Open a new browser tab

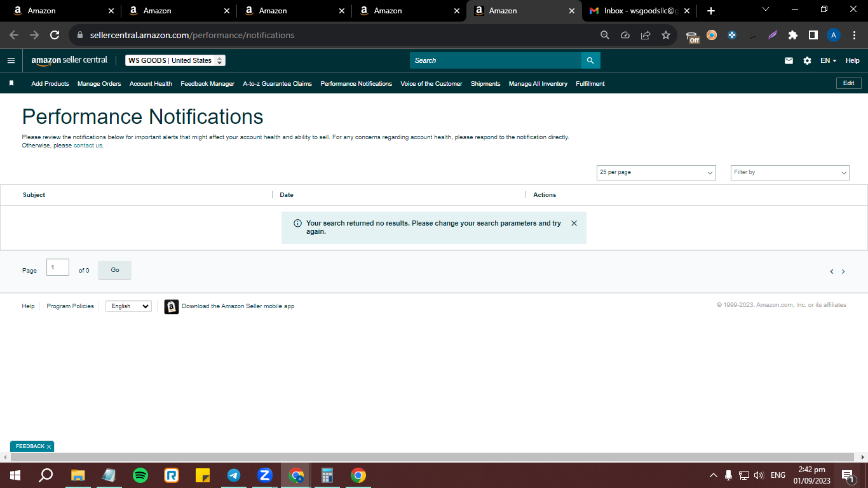(711, 11)
